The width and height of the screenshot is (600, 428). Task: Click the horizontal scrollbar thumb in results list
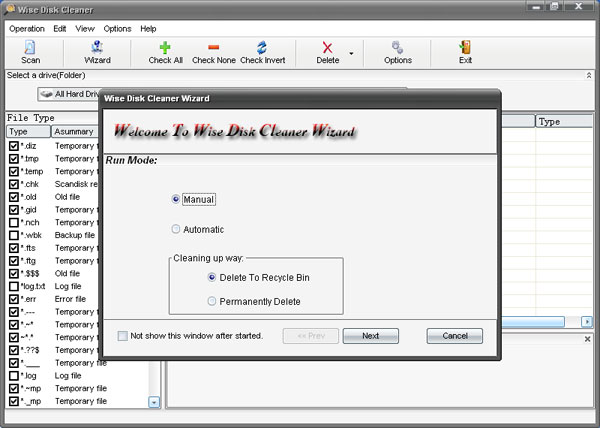(532, 322)
